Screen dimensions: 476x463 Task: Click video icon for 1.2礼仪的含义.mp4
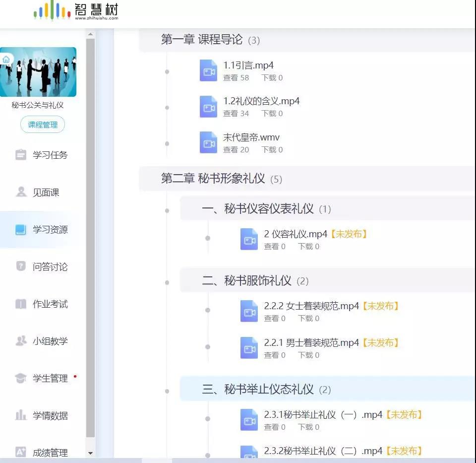[x=208, y=107]
